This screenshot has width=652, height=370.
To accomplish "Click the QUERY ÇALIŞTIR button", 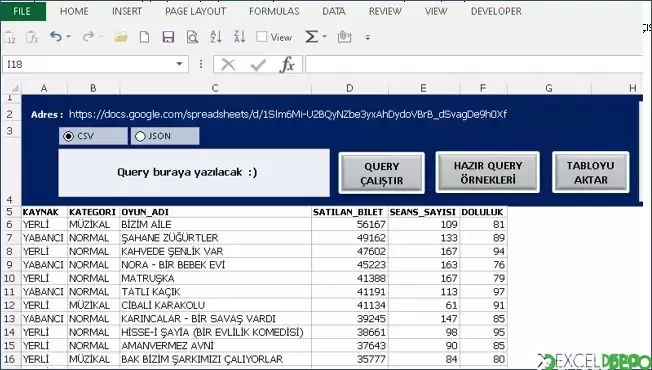I will coord(381,173).
